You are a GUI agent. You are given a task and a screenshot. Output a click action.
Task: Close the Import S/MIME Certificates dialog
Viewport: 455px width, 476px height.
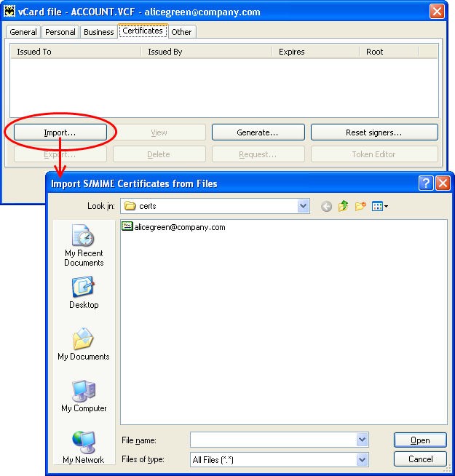(443, 183)
